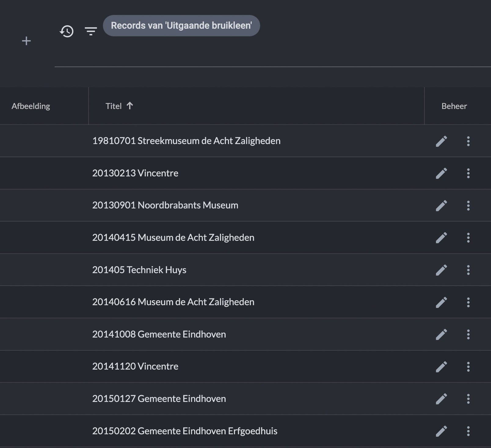The height and width of the screenshot is (448, 491).
Task: Click the Afbeelding column header
Action: 31,106
